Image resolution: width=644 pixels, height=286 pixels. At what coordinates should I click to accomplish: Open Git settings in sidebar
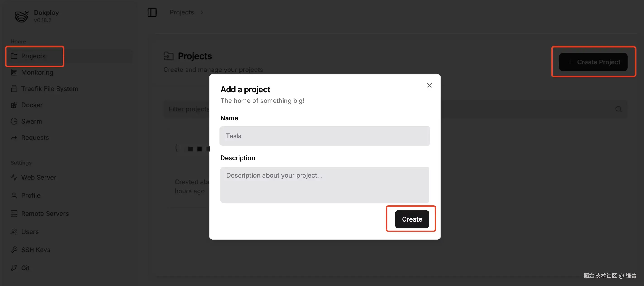point(25,268)
